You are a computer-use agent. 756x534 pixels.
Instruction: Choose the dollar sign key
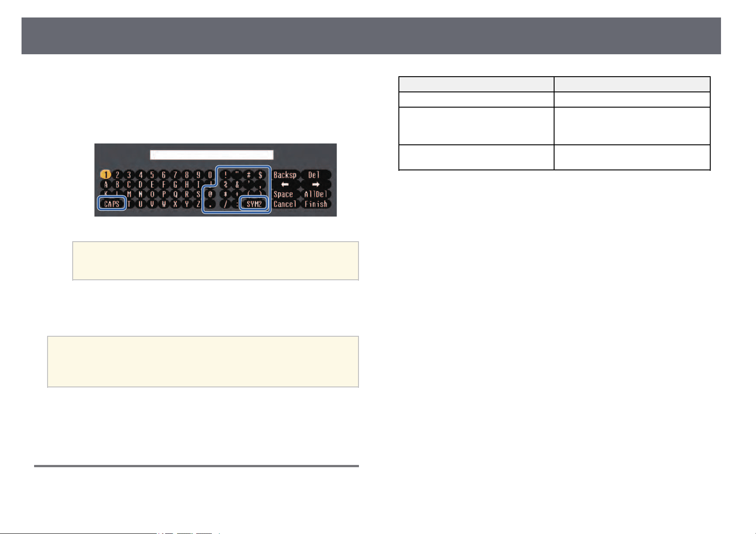click(260, 175)
